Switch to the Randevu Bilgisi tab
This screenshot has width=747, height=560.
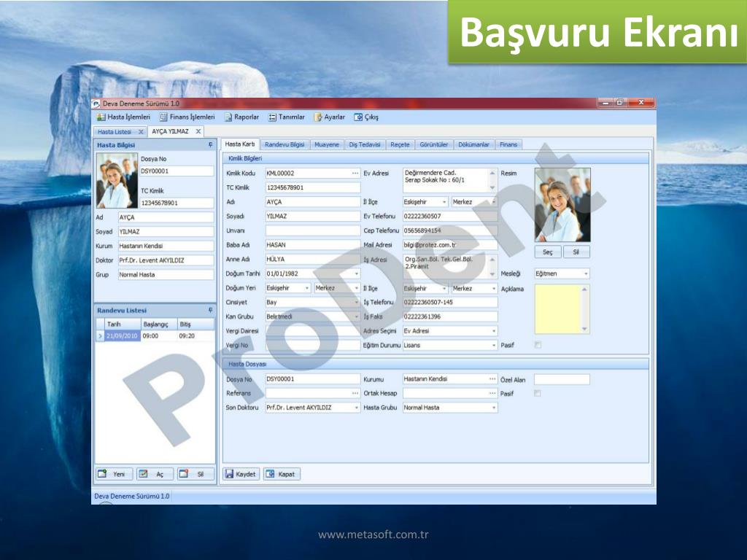[x=285, y=144]
